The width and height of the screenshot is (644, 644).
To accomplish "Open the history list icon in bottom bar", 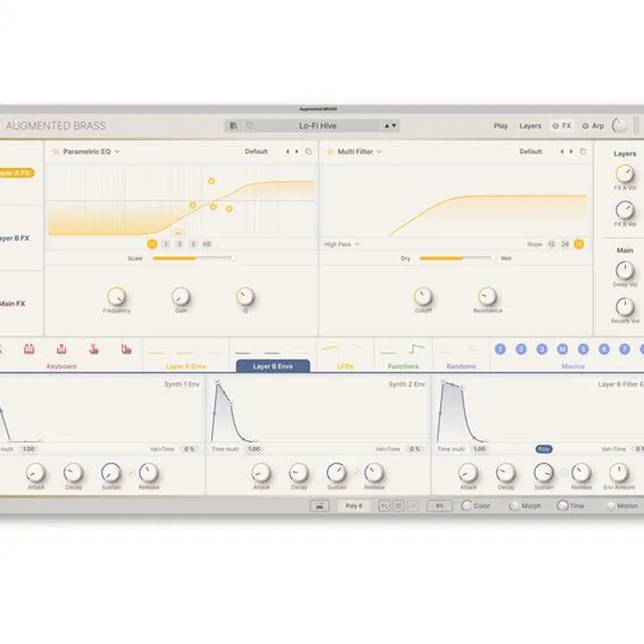I will click(398, 506).
